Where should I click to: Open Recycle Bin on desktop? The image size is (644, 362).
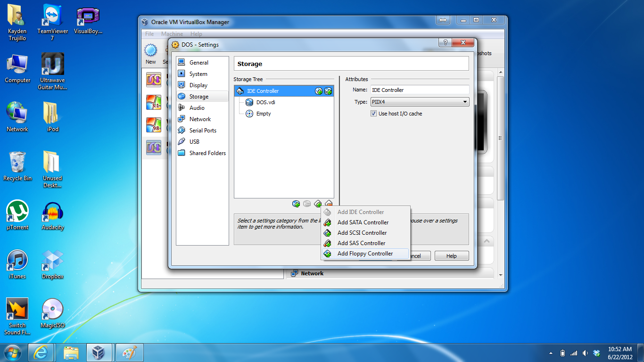pyautogui.click(x=17, y=167)
